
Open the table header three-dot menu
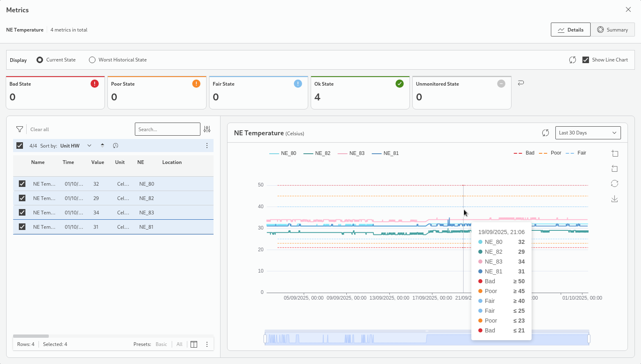pos(207,146)
